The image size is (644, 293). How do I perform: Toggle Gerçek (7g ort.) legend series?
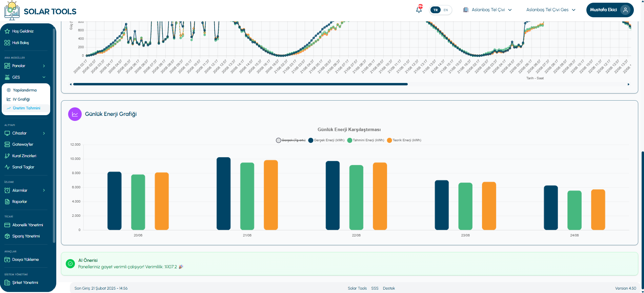pyautogui.click(x=291, y=140)
